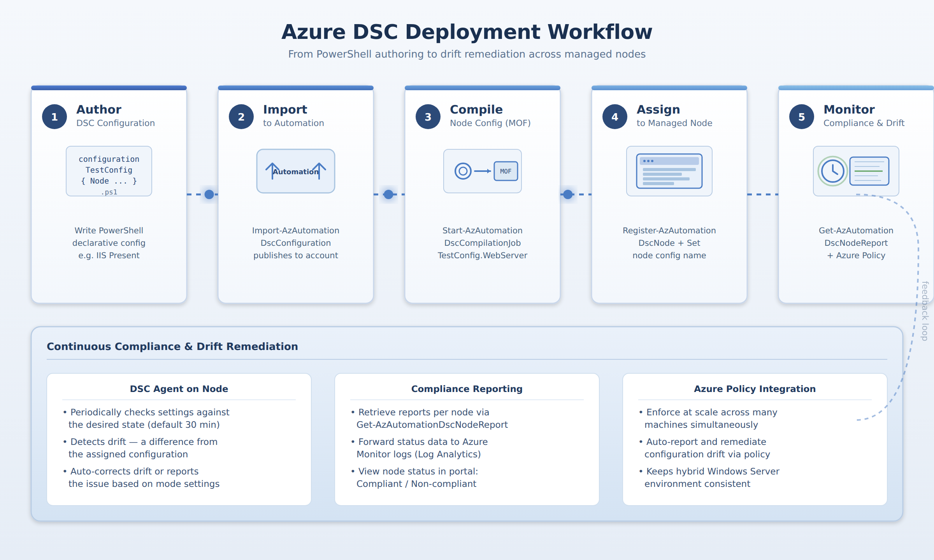Select the Monitor step heading

pos(849,109)
